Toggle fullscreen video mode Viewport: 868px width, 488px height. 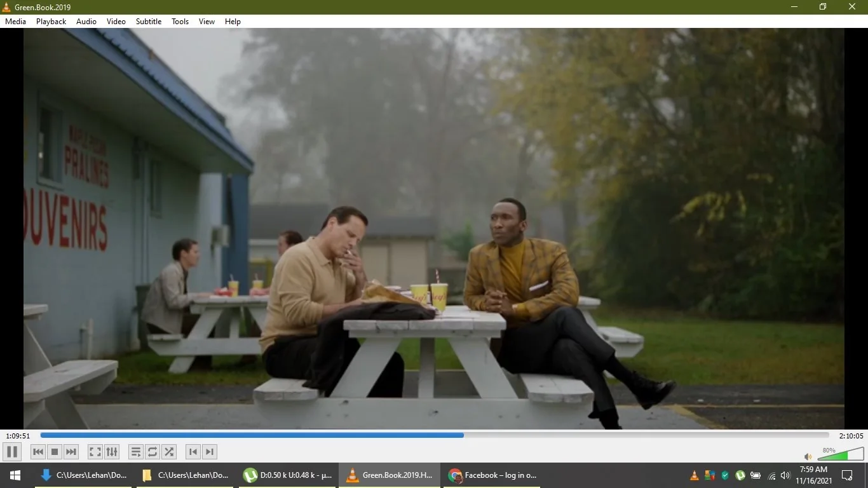pos(95,452)
